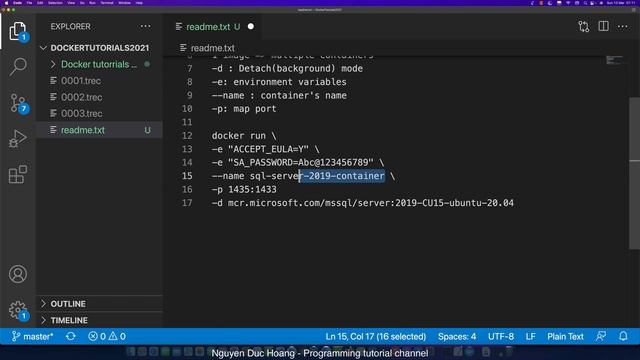Change indentation via Spaces: 4
640x360 pixels.
click(x=457, y=336)
